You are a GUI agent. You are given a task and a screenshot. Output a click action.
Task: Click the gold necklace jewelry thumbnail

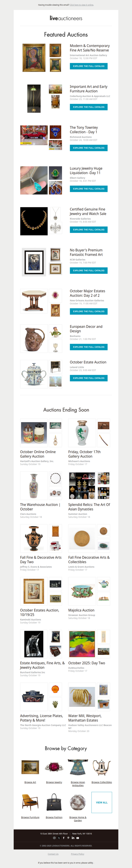pos(34,221)
